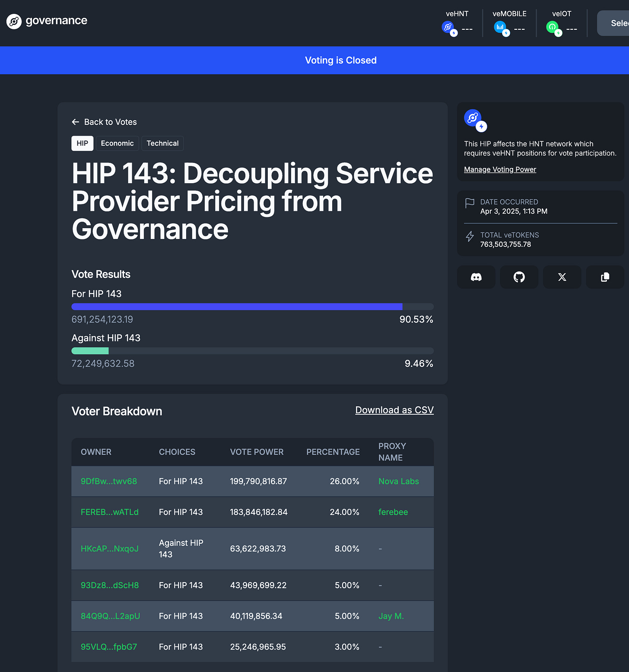Open the Discord link icon
This screenshot has height=672, width=629.
tap(476, 277)
